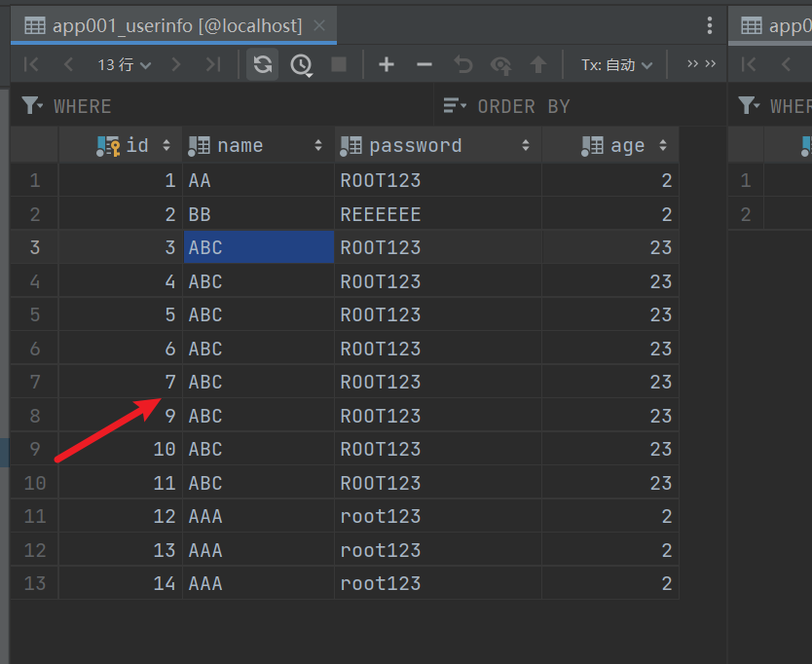Select name ABC in id 10 row
812x664 pixels.
tap(258, 449)
